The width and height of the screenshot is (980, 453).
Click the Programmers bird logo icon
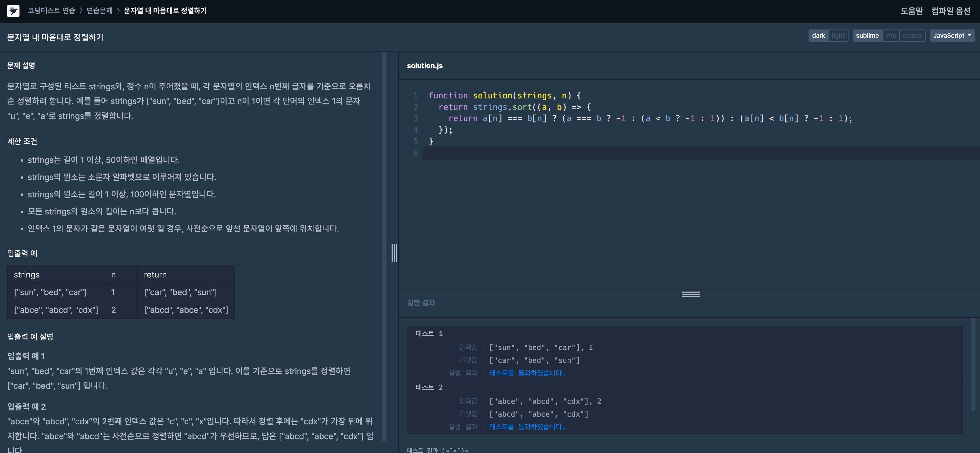coord(13,11)
